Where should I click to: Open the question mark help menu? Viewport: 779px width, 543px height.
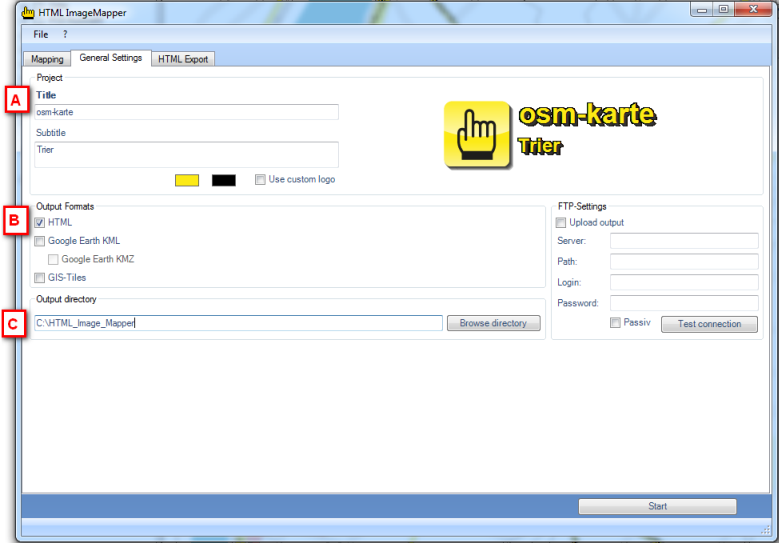[x=65, y=34]
